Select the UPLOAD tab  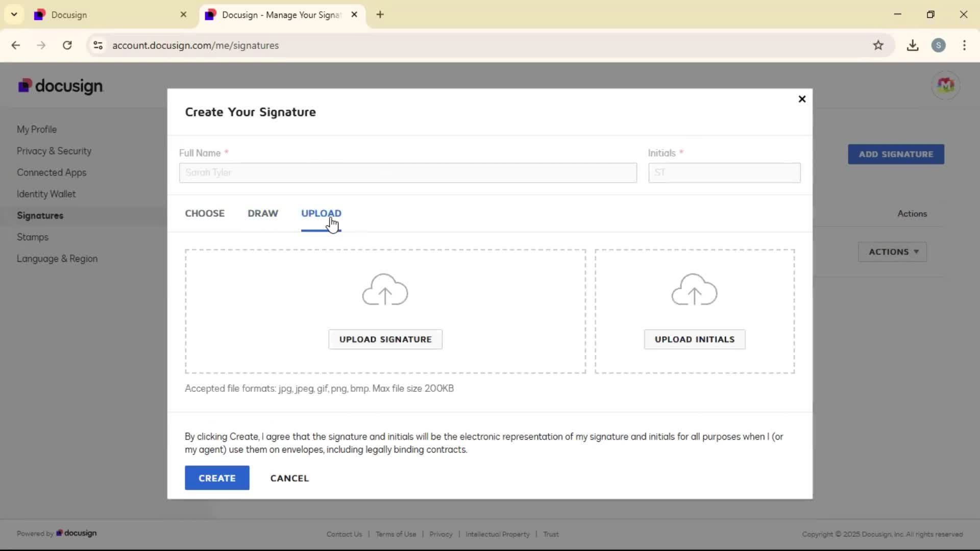[x=321, y=213]
